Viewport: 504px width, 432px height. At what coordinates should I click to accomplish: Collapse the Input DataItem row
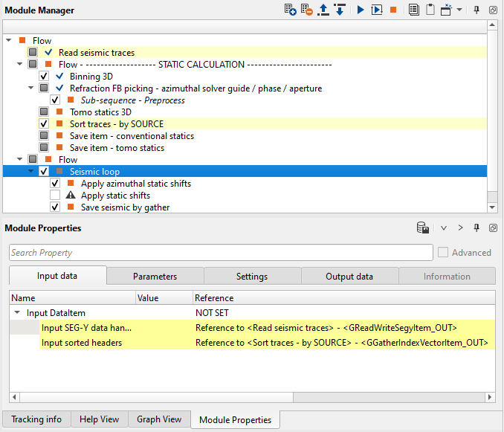[17, 314]
